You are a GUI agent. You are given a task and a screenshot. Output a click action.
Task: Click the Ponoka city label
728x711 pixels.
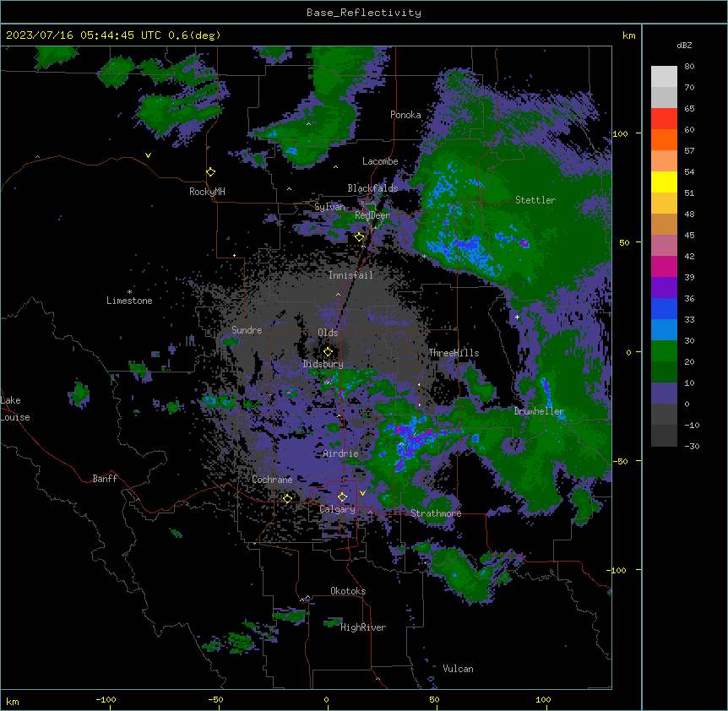click(x=405, y=115)
